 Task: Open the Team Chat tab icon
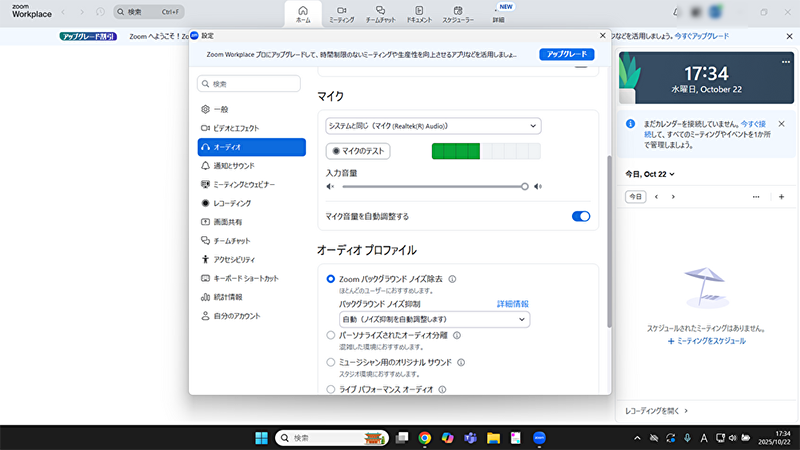pos(380,10)
